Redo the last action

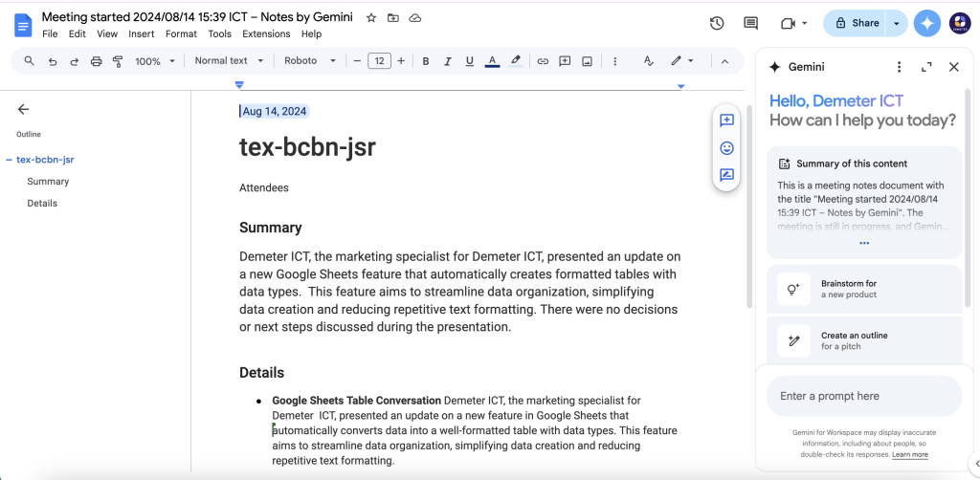point(75,61)
